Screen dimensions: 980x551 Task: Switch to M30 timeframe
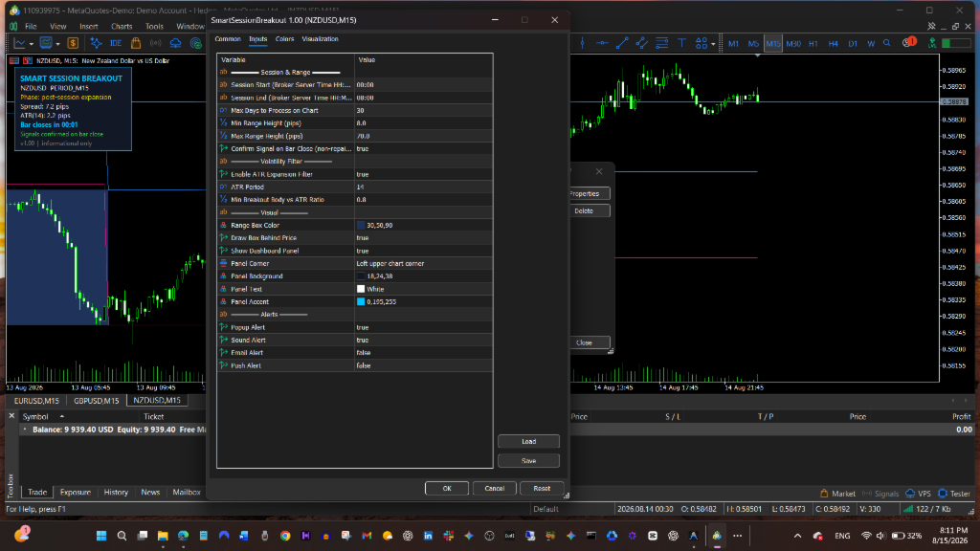(x=793, y=44)
